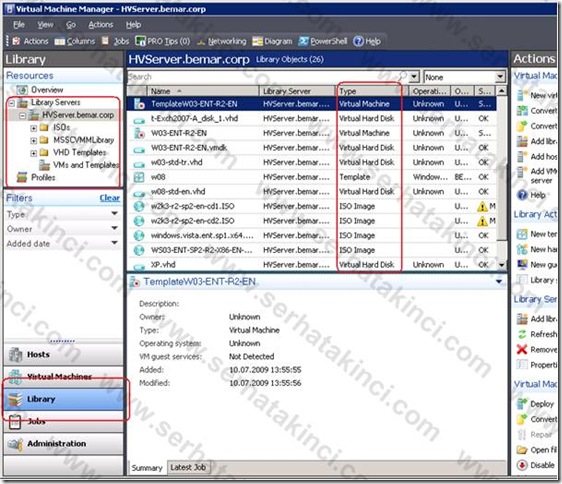This screenshot has height=484, width=562.
Task: Open the PowerShell toolbar icon
Action: click(303, 41)
